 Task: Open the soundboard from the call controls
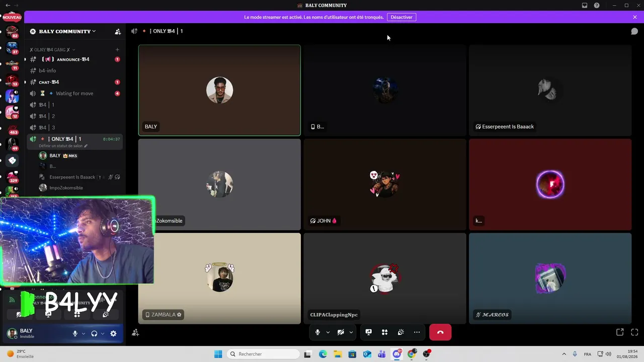click(401, 332)
